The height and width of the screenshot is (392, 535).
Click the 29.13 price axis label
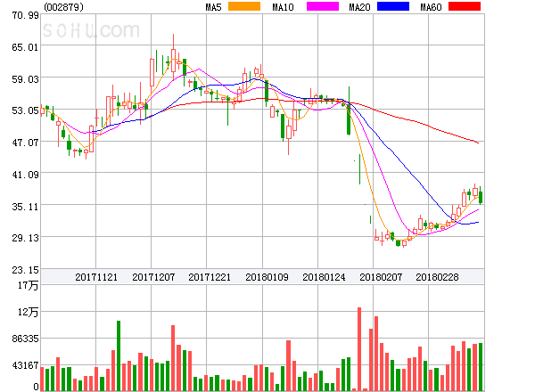click(25, 238)
